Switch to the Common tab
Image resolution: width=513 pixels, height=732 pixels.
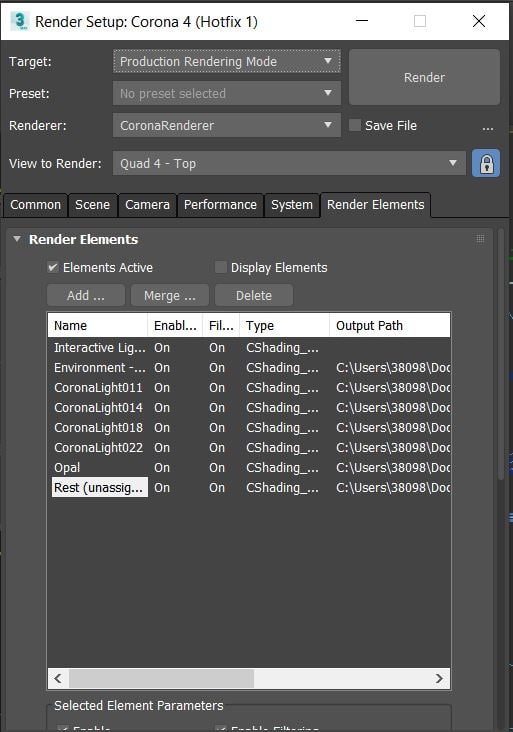pos(35,205)
